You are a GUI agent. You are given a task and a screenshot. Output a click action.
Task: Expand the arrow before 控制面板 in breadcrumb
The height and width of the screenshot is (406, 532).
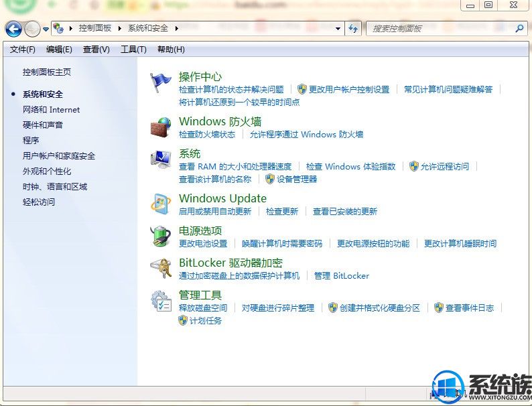pos(70,29)
